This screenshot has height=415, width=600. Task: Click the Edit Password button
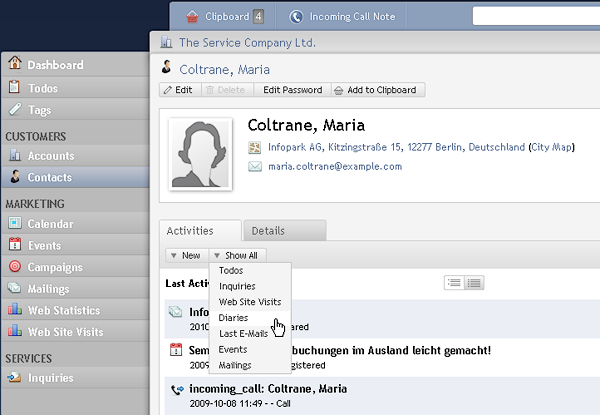tap(293, 90)
